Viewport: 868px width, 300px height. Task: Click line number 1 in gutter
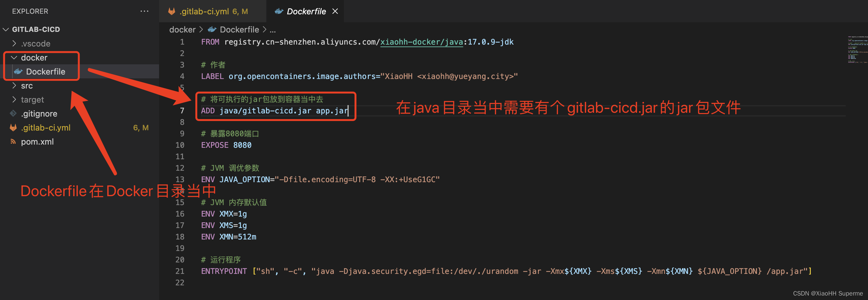coord(182,42)
